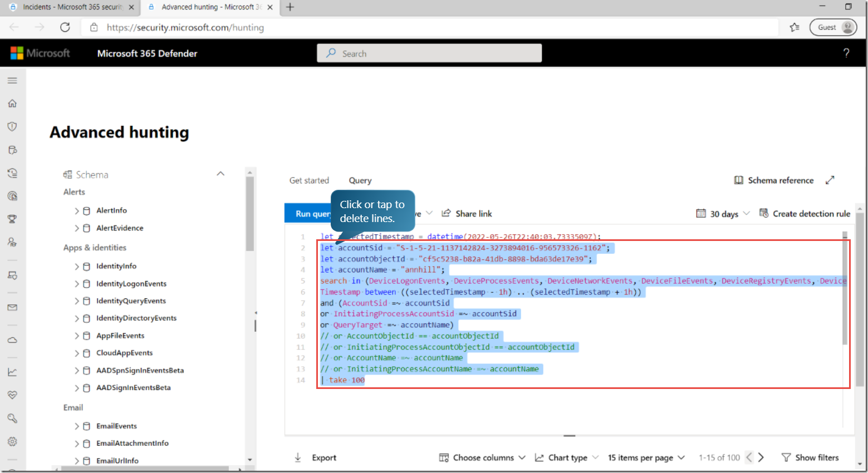Click the Defender search box
The image size is (868, 473).
429,53
